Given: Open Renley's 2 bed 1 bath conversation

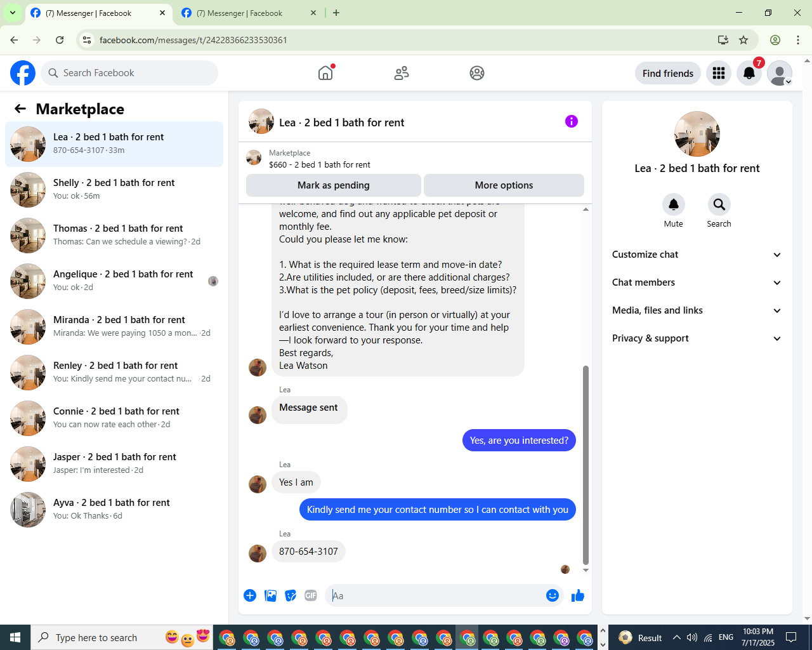Looking at the screenshot, I should click(114, 373).
